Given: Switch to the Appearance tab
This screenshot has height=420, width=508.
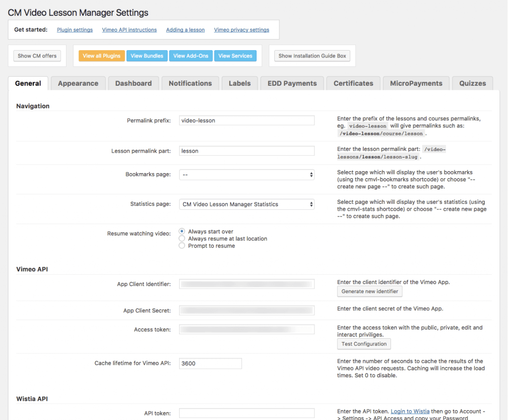Looking at the screenshot, I should [78, 83].
